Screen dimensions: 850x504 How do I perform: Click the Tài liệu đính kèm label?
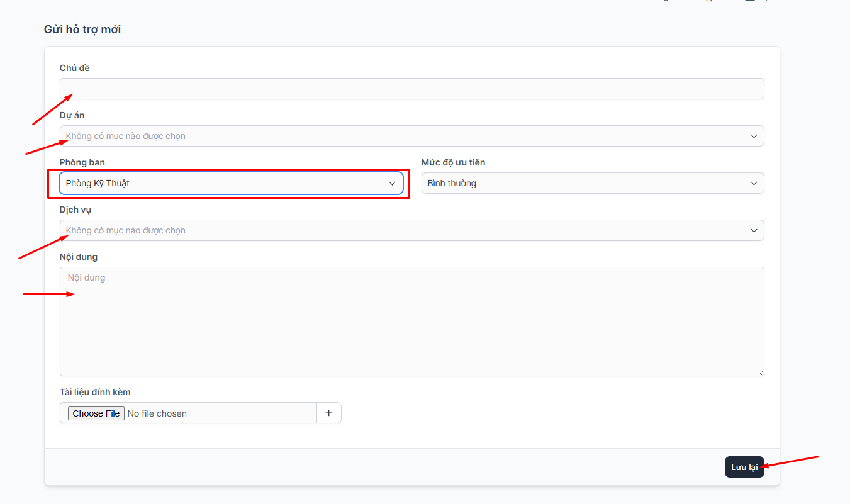tap(95, 392)
